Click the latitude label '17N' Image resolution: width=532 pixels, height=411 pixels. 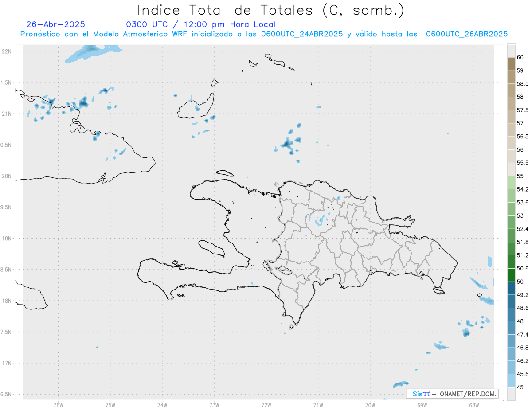coord(7,363)
